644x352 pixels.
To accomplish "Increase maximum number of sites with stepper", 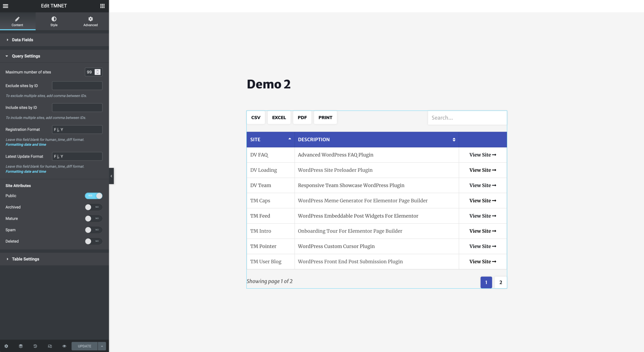I will coord(98,70).
